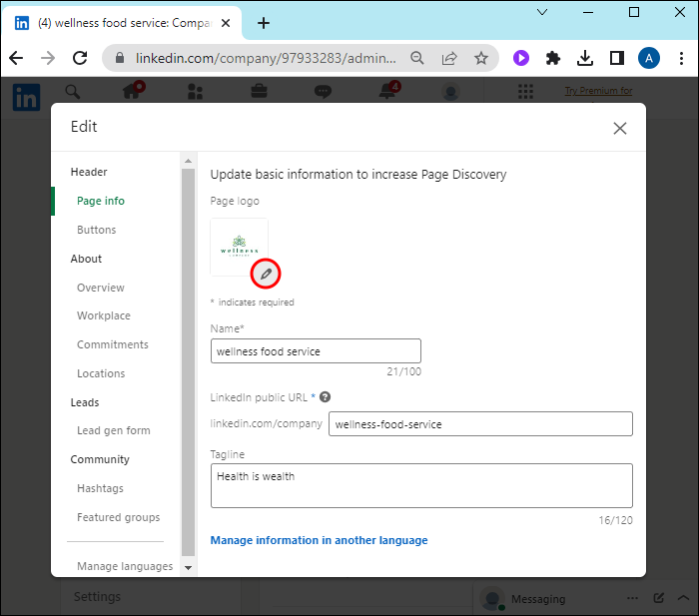The image size is (699, 616).
Task: Select Lead gen form in sidebar
Action: pos(114,430)
